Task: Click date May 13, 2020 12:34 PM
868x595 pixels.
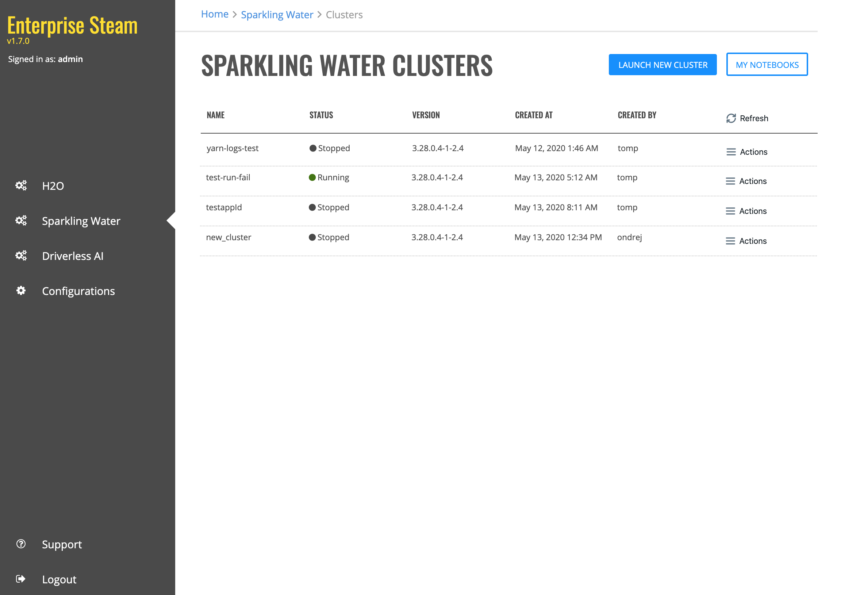Action: click(558, 237)
